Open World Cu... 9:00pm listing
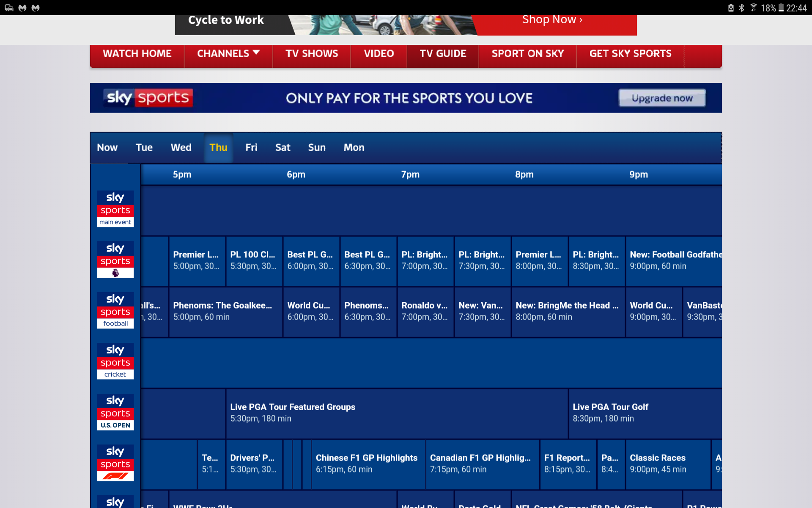The image size is (812, 508). coord(654,312)
